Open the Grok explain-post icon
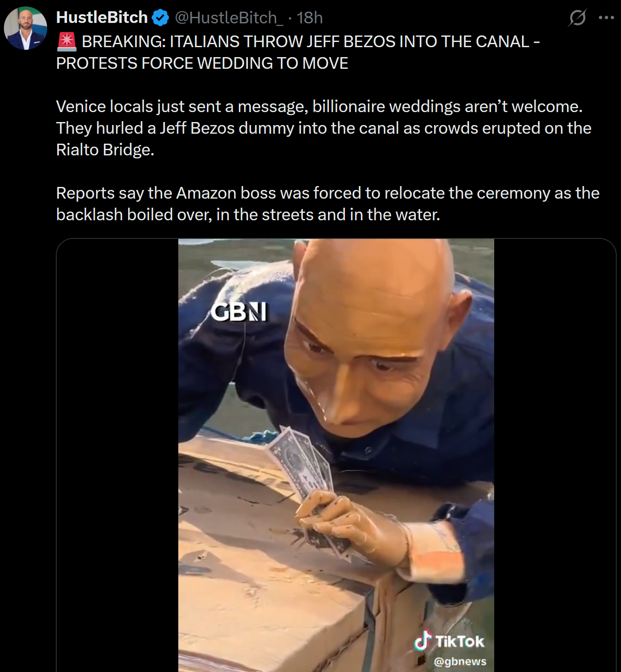Screen dimensions: 621x672 (x=577, y=18)
